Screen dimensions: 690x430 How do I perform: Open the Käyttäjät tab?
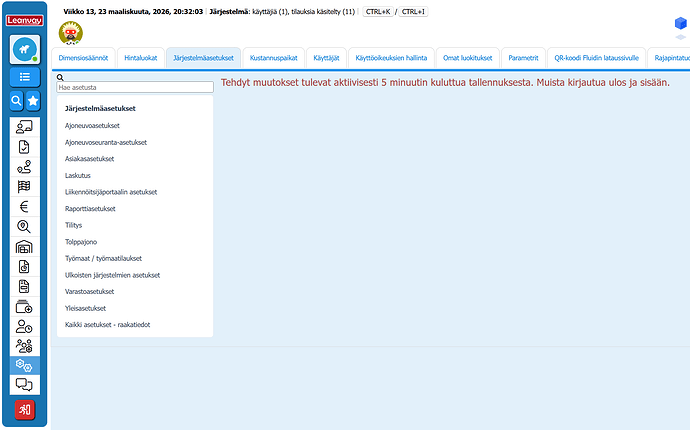click(x=327, y=58)
